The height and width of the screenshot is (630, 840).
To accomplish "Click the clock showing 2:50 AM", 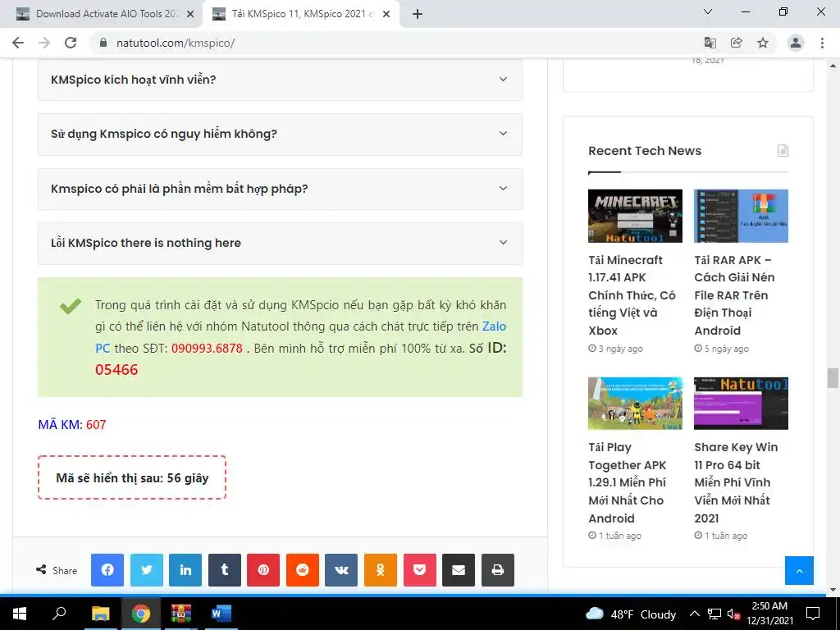I will click(x=769, y=614).
